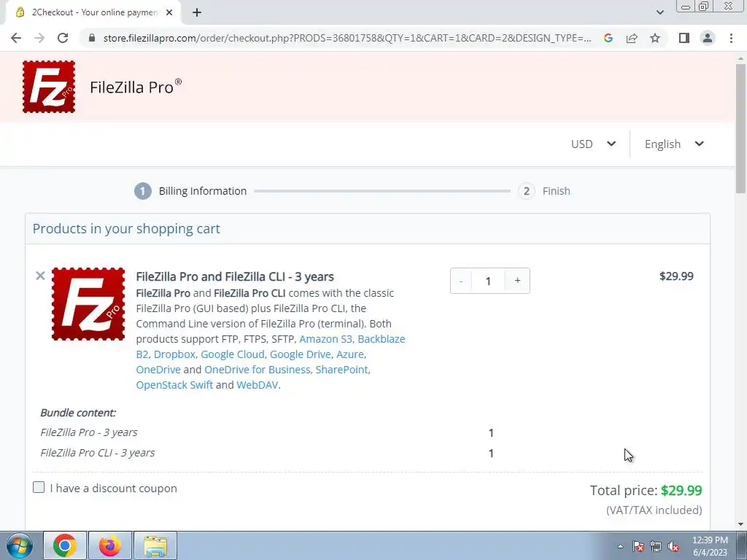Image resolution: width=747 pixels, height=560 pixels.
Task: Remove product from cart with X
Action: pyautogui.click(x=41, y=275)
